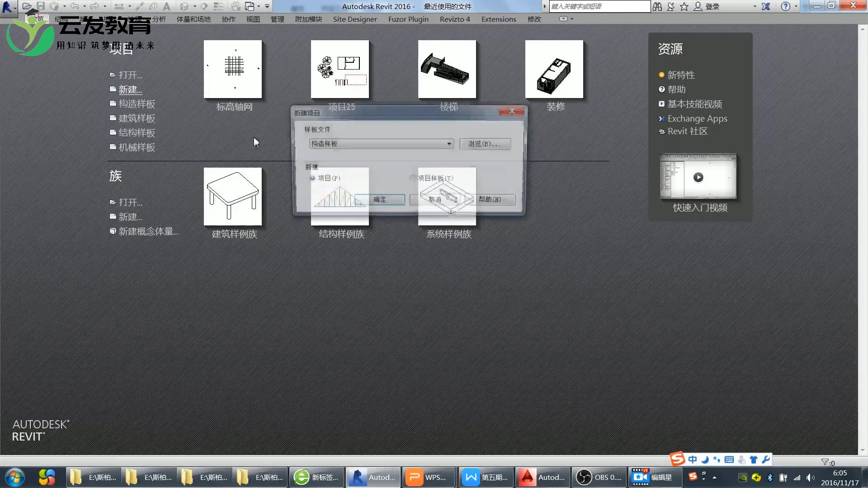Viewport: 868px width, 488px height.
Task: Click the Close Hidden Windows icon
Action: click(x=236, y=6)
